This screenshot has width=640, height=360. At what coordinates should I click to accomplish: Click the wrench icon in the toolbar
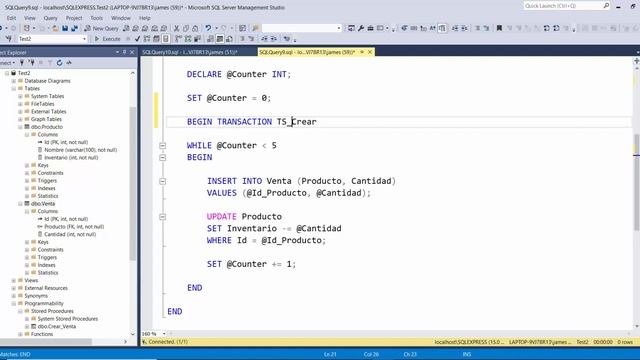pyautogui.click(x=361, y=28)
